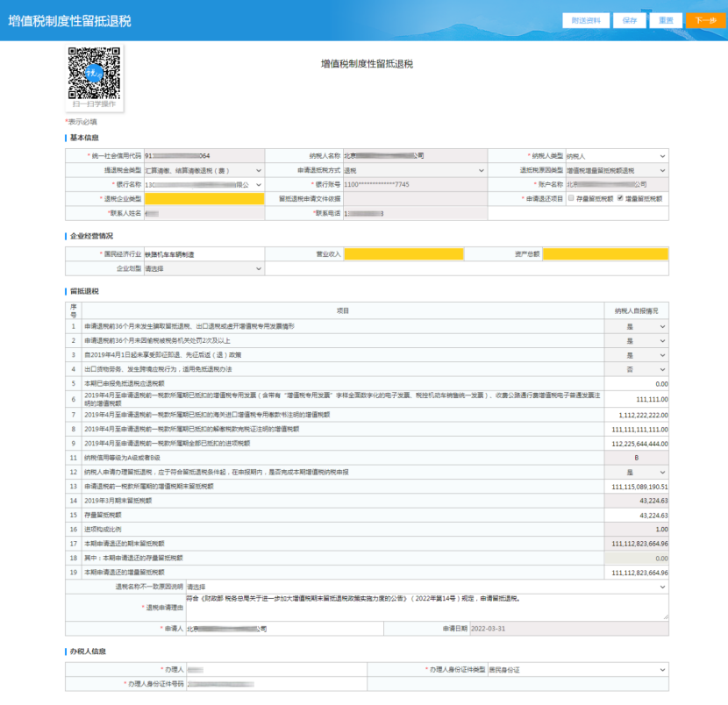Open row 4 出口货物劳务 answer dropdown

pyautogui.click(x=637, y=370)
